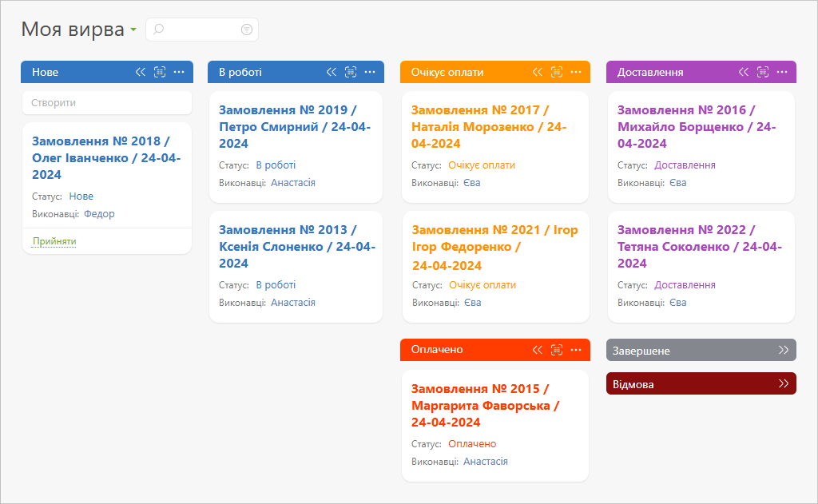Click the Оплачено column header title
818x504 pixels.
(437, 350)
